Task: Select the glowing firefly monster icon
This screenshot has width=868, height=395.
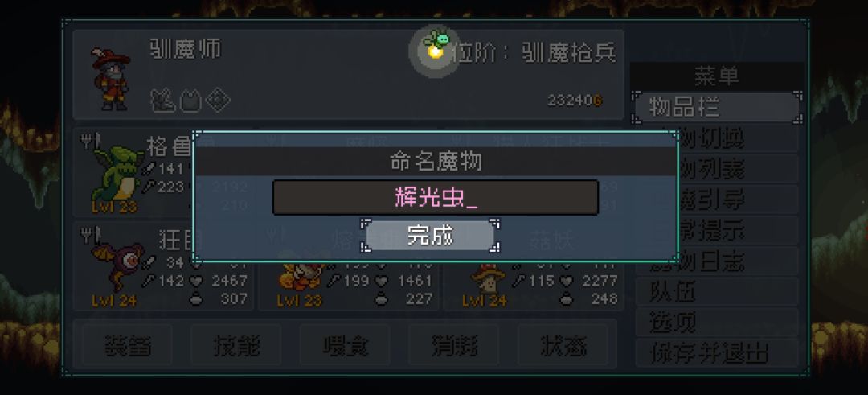Action: tap(436, 45)
